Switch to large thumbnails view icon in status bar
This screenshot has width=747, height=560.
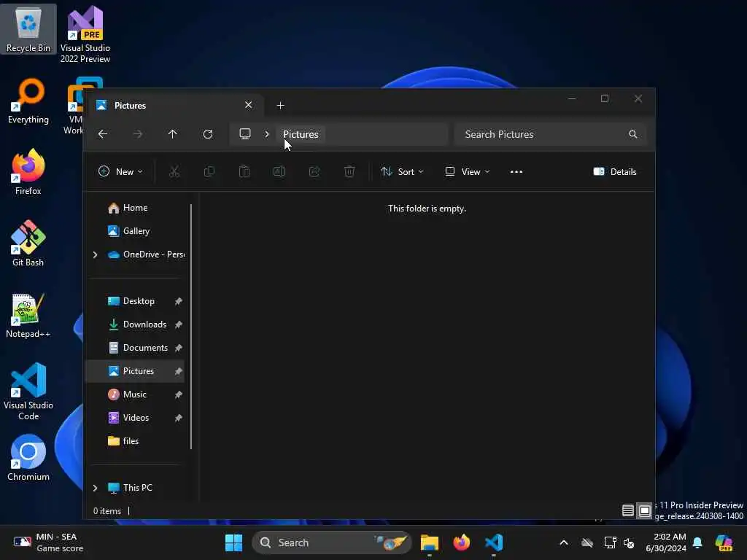[645, 511]
